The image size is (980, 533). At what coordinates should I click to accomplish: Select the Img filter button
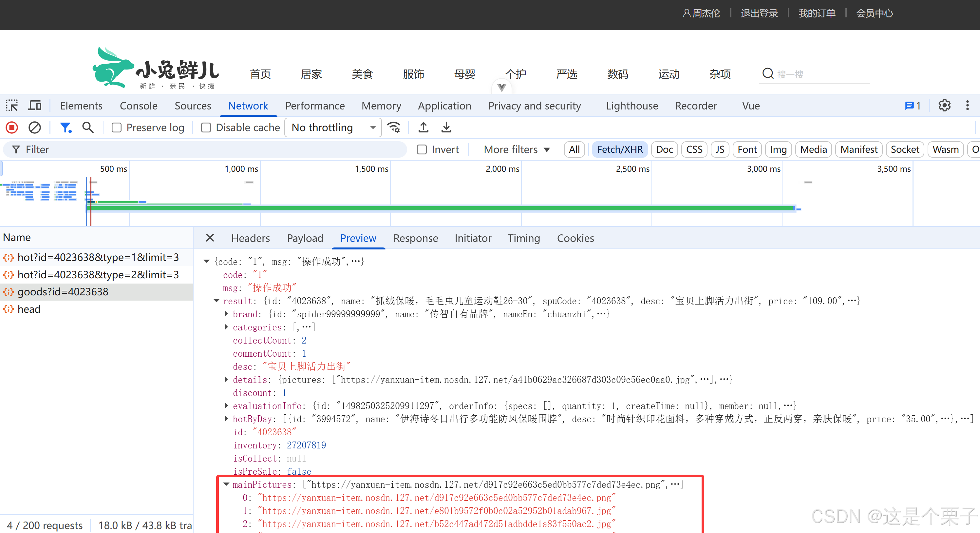(778, 149)
